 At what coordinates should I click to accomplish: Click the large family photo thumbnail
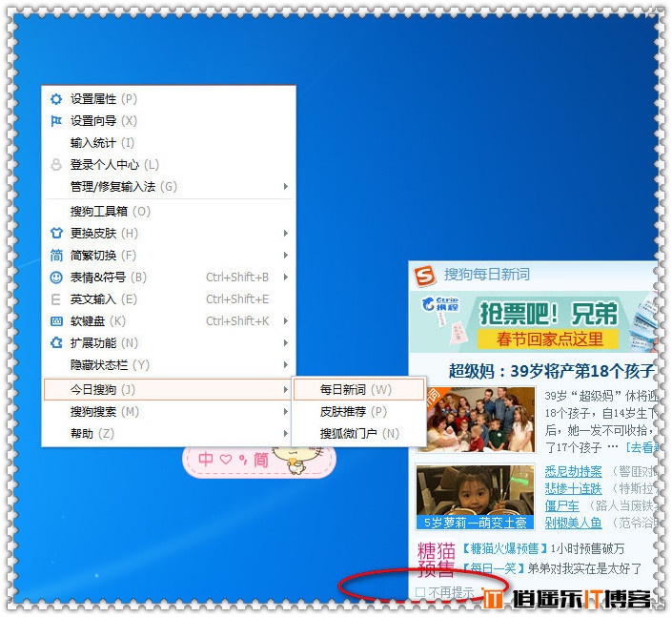pyautogui.click(x=477, y=420)
